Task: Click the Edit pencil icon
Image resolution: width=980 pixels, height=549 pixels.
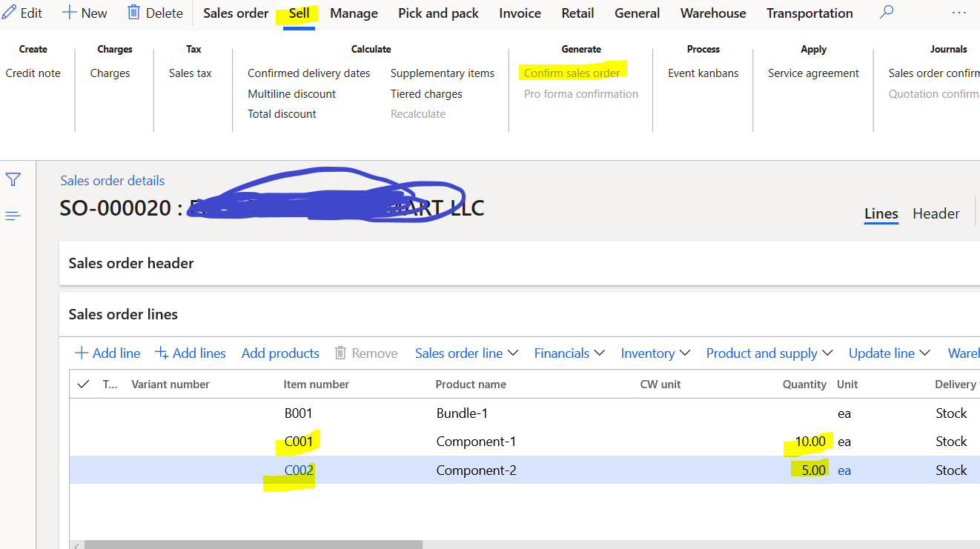Action: click(x=10, y=12)
